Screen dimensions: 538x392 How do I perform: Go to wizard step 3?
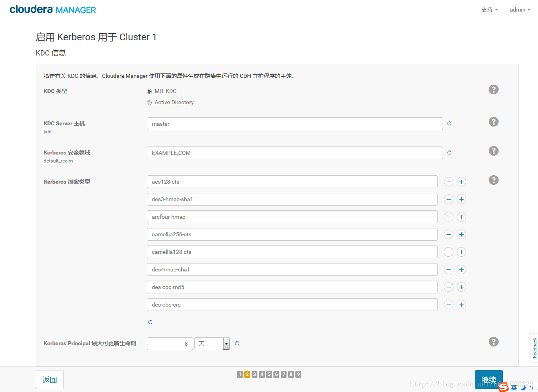tap(255, 374)
